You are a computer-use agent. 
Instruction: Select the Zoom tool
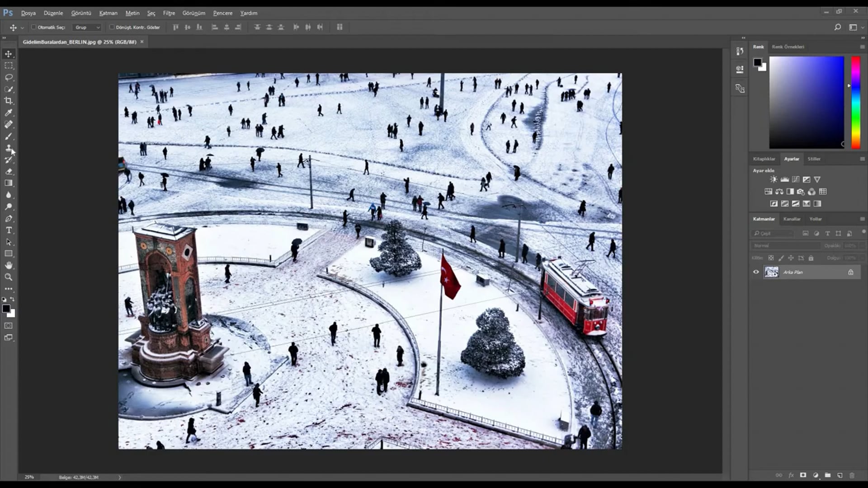click(9, 277)
